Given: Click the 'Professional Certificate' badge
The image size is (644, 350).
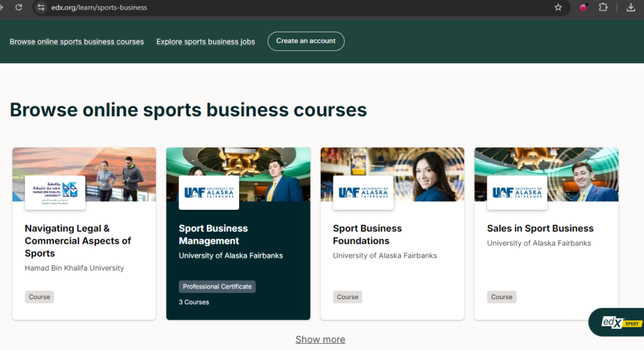Looking at the screenshot, I should tap(217, 287).
